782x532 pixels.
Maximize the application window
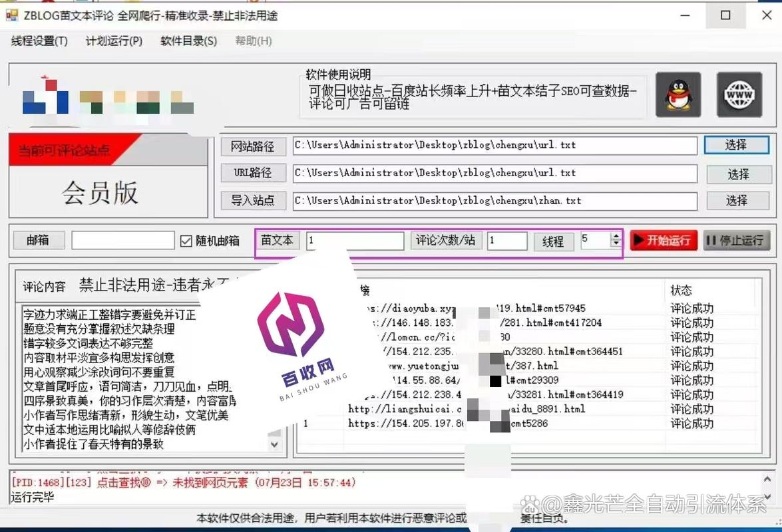click(x=725, y=15)
